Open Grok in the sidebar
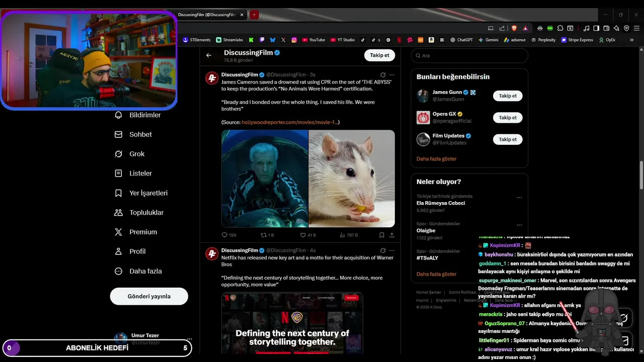644x362 pixels. tap(130, 154)
